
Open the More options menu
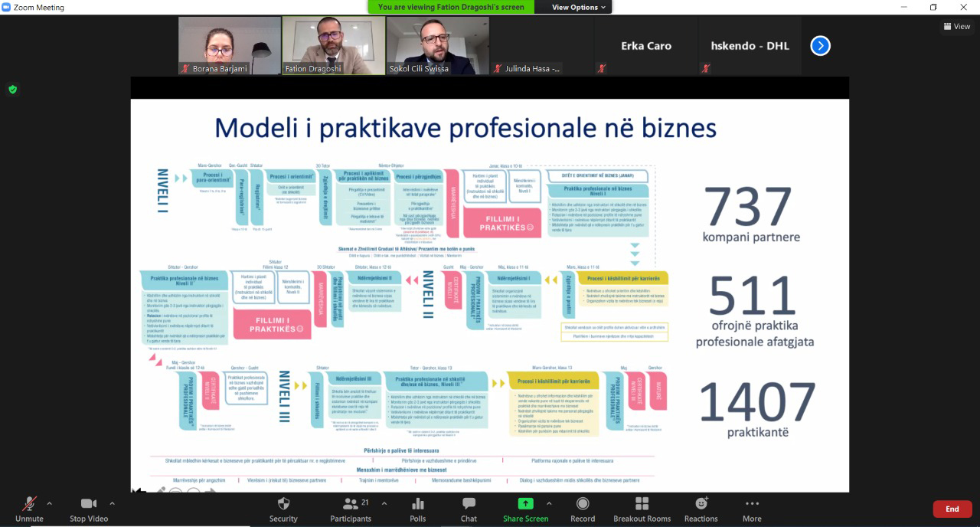pos(752,504)
